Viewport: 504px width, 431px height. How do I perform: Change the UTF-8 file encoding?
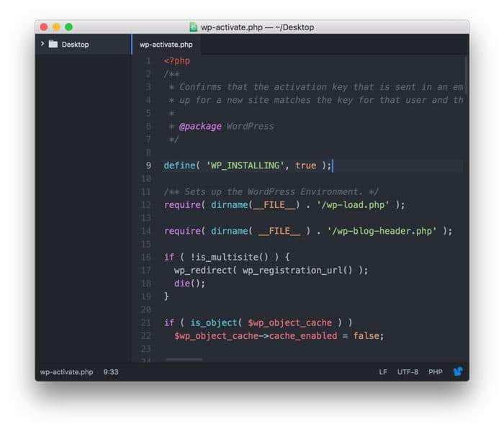pyautogui.click(x=408, y=372)
